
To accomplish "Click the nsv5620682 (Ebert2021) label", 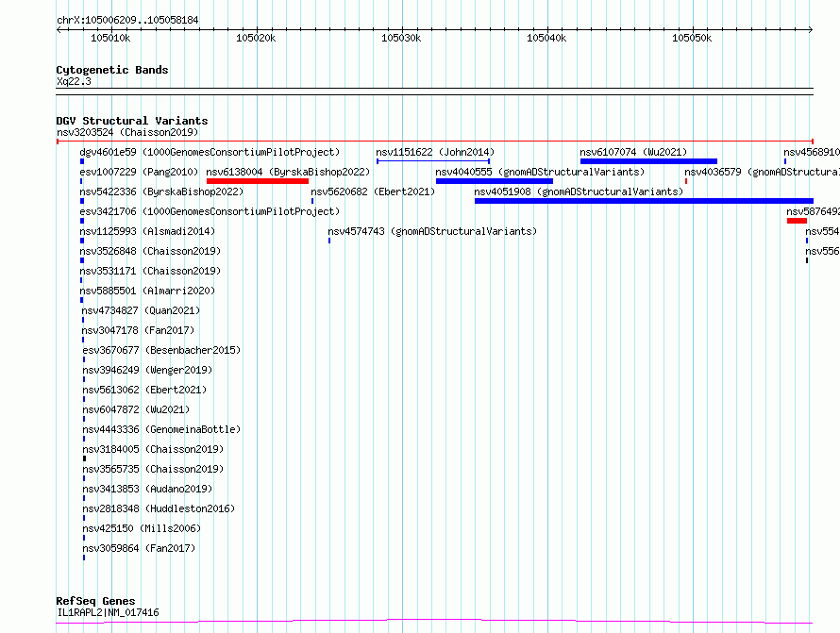I will point(373,192).
